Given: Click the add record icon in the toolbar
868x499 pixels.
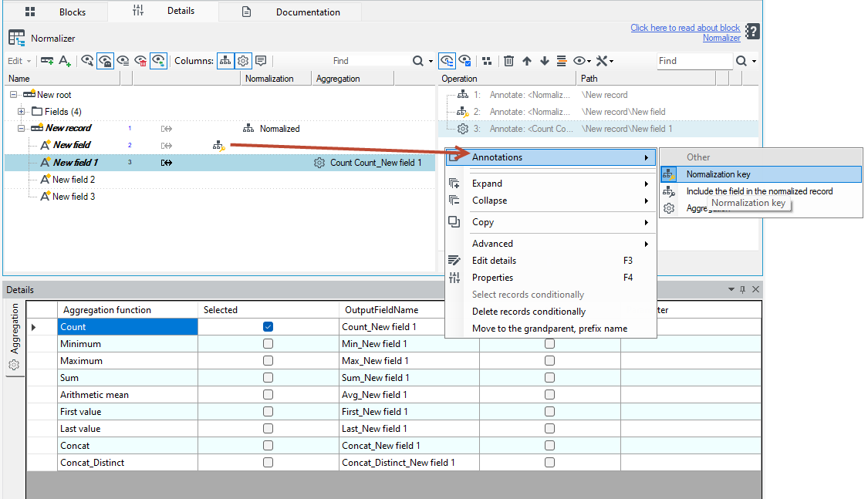Looking at the screenshot, I should point(47,61).
